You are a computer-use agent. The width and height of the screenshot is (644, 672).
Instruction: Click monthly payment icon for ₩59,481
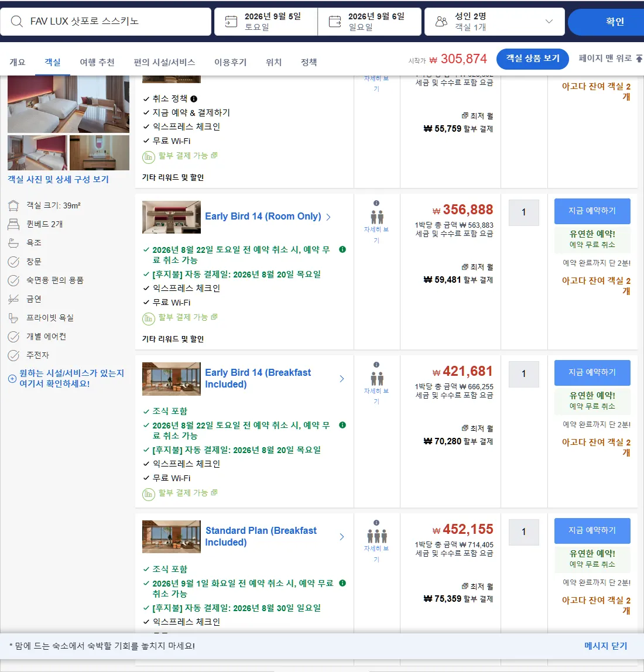point(465,267)
